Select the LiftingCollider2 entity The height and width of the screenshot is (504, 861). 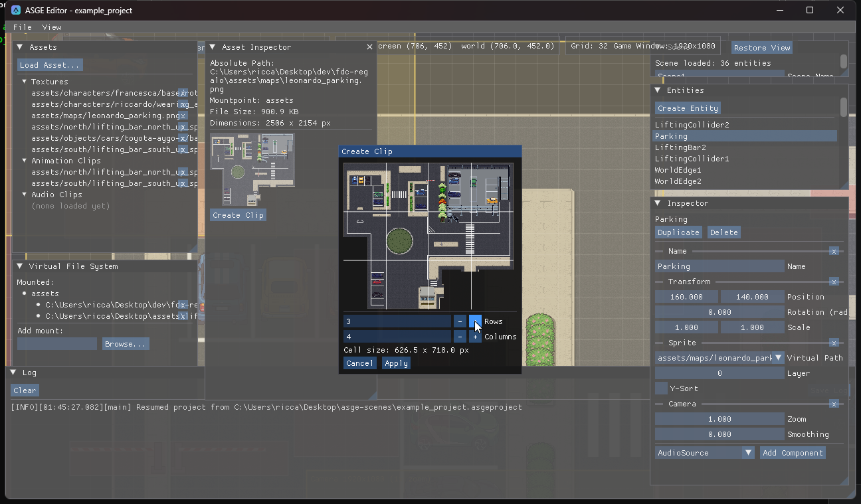point(745,125)
